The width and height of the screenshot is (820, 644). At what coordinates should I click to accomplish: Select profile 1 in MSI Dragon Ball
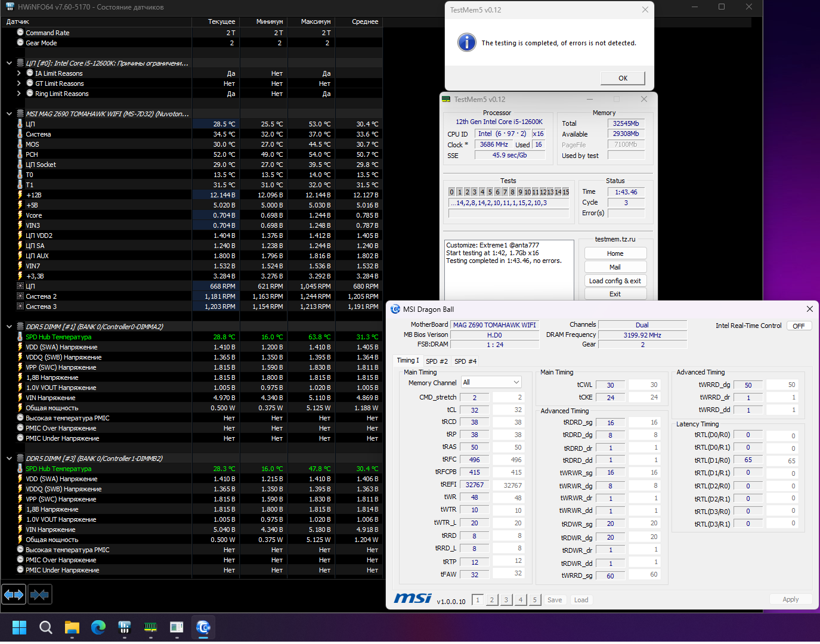click(478, 600)
